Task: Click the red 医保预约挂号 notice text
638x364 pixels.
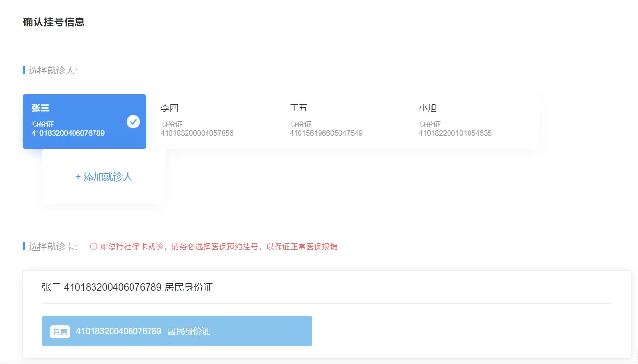Action: pyautogui.click(x=219, y=247)
